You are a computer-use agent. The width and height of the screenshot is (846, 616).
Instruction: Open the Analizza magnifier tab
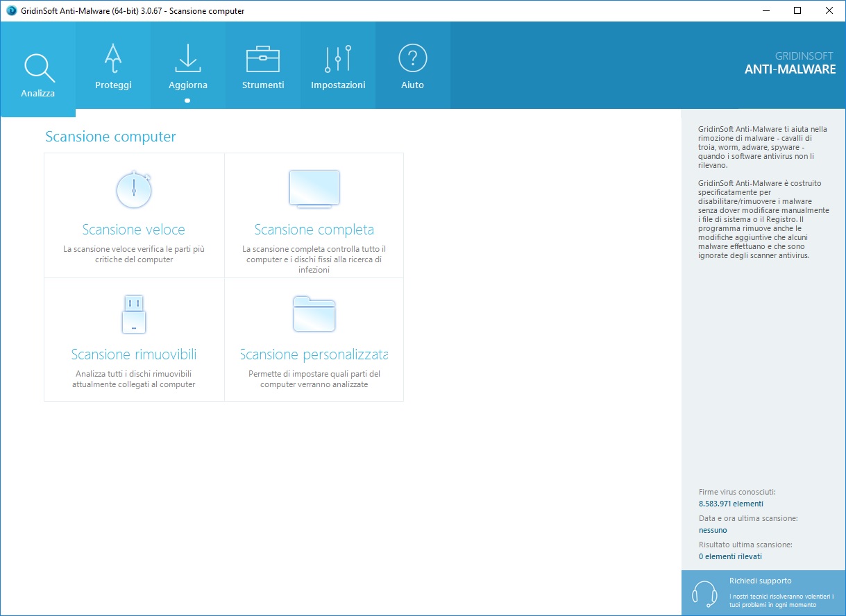point(38,69)
